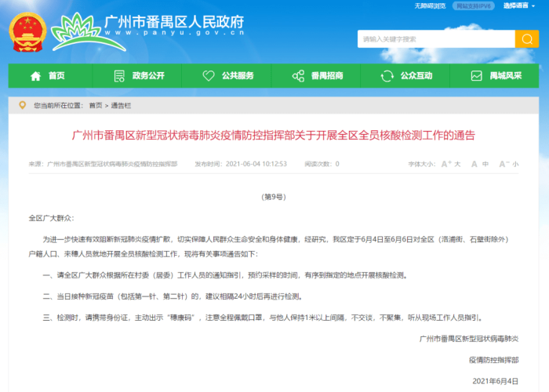Click the 阅读次数: 0 counter

click(x=322, y=164)
